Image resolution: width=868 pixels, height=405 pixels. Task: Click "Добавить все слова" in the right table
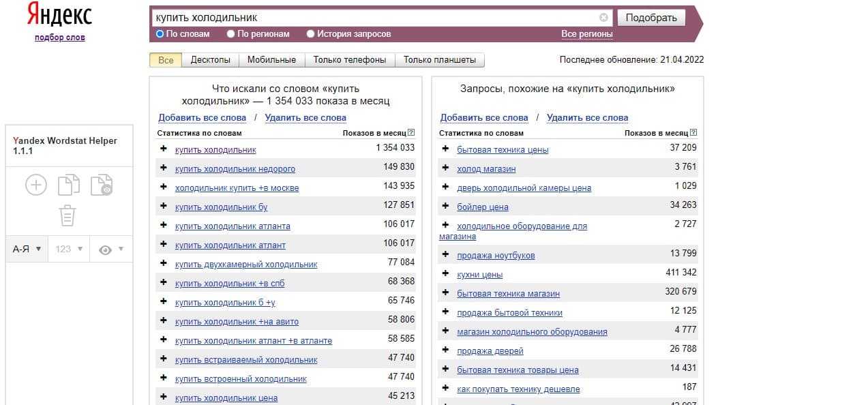pos(484,118)
